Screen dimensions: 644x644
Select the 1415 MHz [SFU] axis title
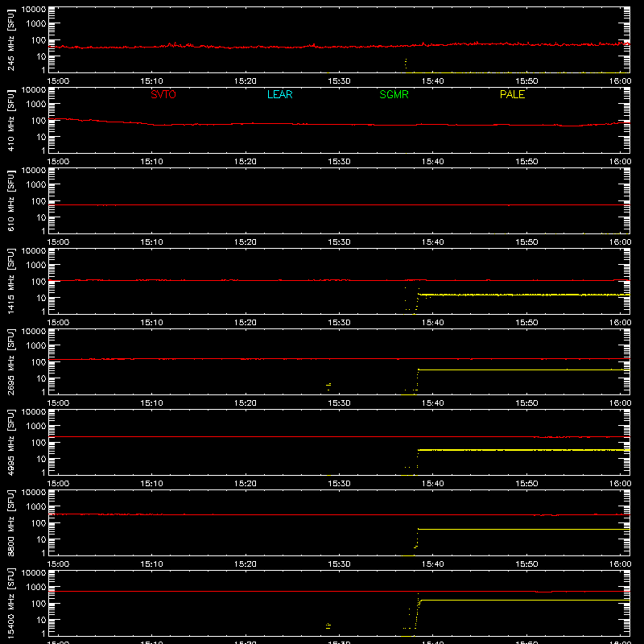[x=11, y=281]
